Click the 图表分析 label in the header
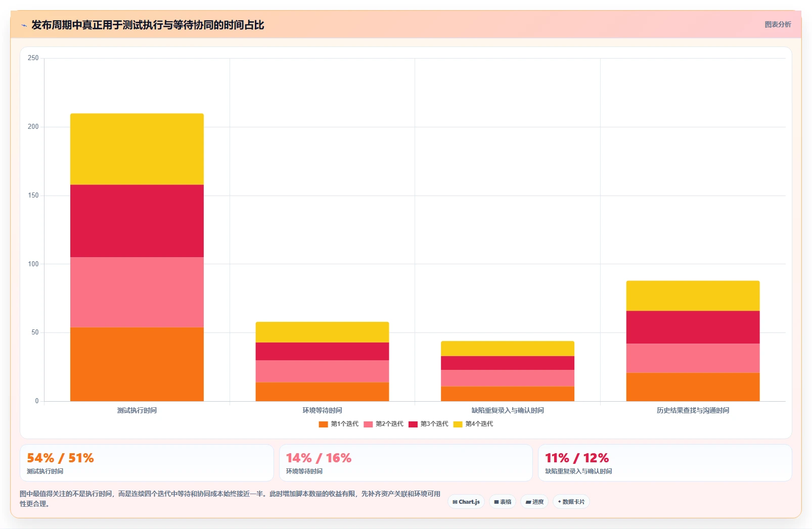Screen dimensions: 812x529 point(778,24)
